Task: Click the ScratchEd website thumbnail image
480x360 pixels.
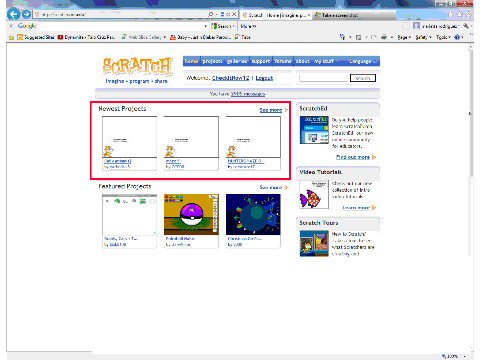Action: (314, 130)
